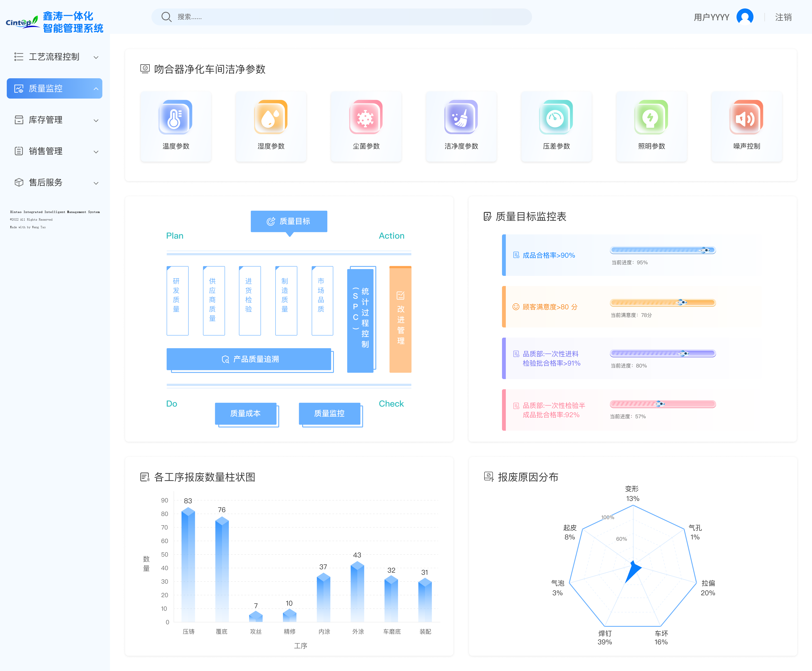Viewport: 812px width, 671px height.
Task: Click the blue 成品合格率 progress bar
Action: coord(663,250)
